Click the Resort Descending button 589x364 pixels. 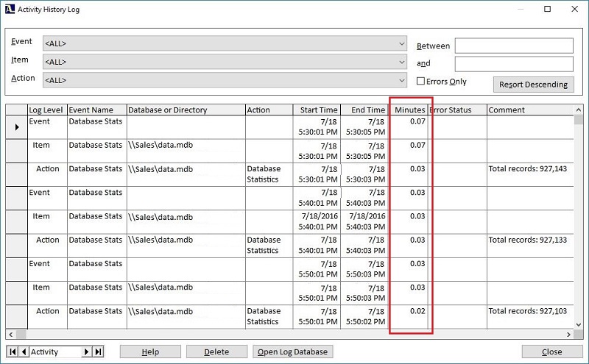533,85
